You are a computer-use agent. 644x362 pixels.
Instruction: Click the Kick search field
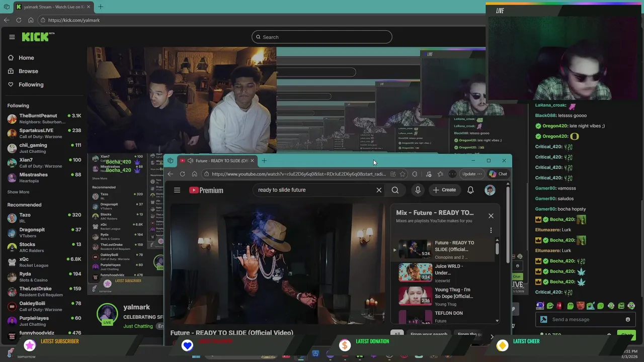321,37
